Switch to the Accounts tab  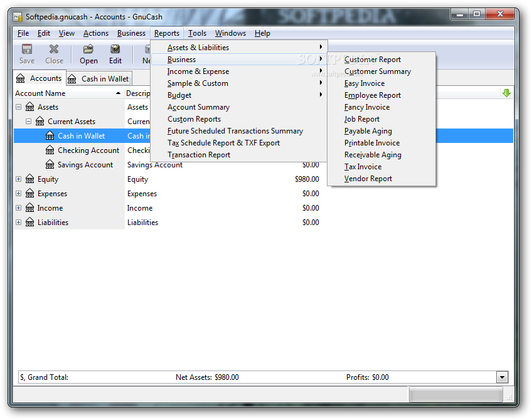(x=40, y=78)
